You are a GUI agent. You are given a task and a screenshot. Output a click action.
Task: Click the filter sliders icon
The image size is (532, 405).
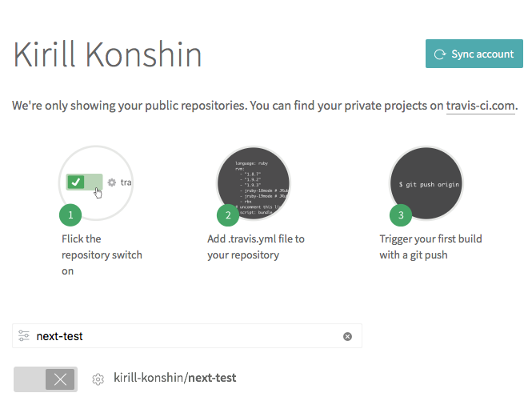pyautogui.click(x=24, y=336)
